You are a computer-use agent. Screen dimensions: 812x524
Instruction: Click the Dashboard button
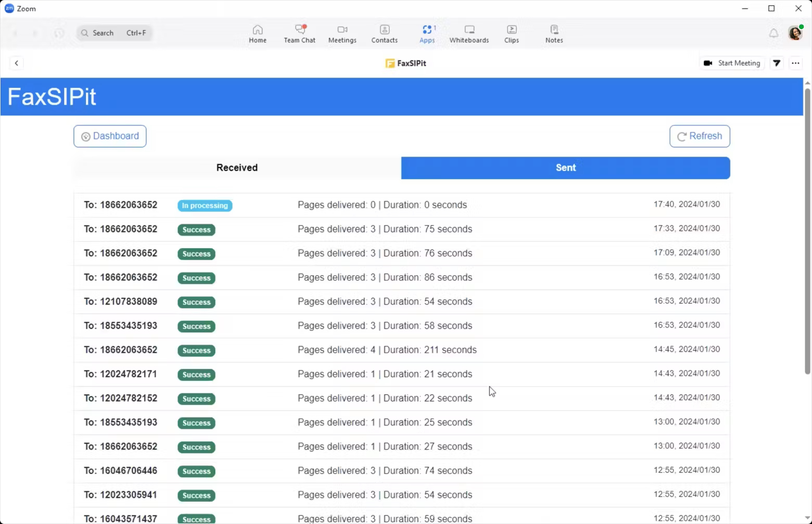pyautogui.click(x=110, y=136)
